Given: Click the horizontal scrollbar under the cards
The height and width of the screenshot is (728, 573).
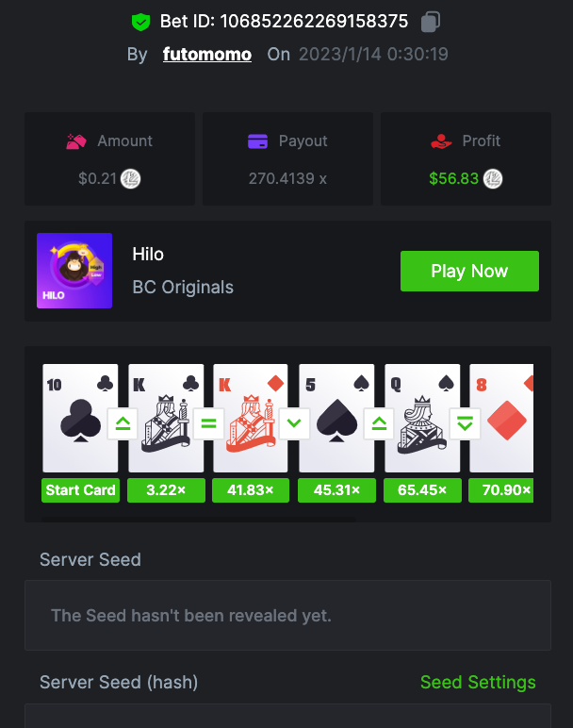Looking at the screenshot, I should [x=199, y=520].
